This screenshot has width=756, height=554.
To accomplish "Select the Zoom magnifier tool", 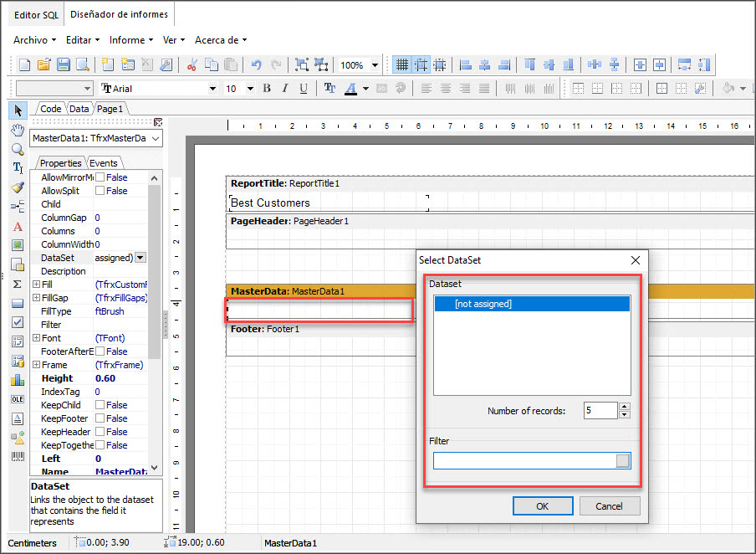I will click(18, 149).
